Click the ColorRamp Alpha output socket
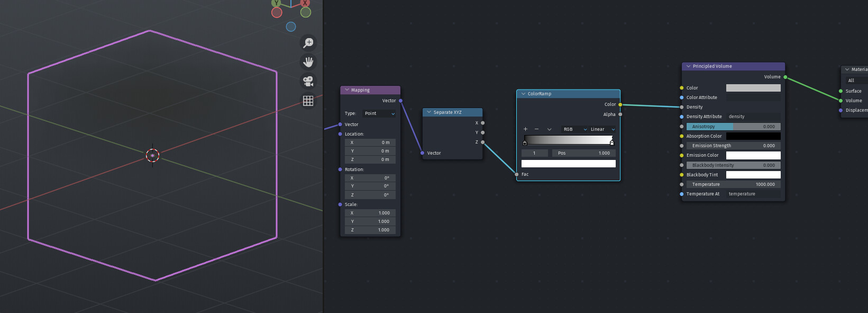This screenshot has width=868, height=313. 620,114
